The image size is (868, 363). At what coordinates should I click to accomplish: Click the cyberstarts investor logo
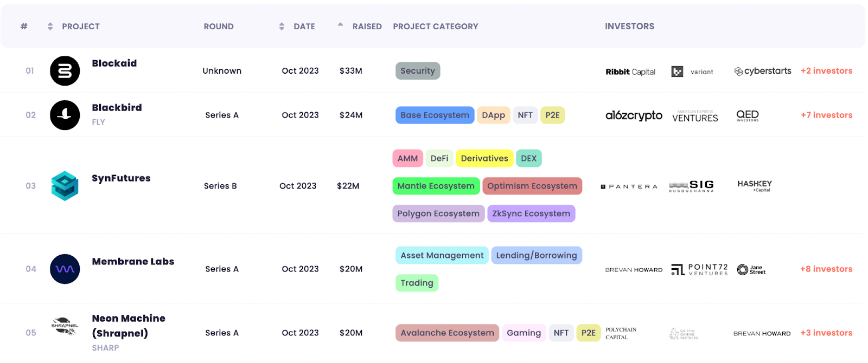click(x=762, y=71)
